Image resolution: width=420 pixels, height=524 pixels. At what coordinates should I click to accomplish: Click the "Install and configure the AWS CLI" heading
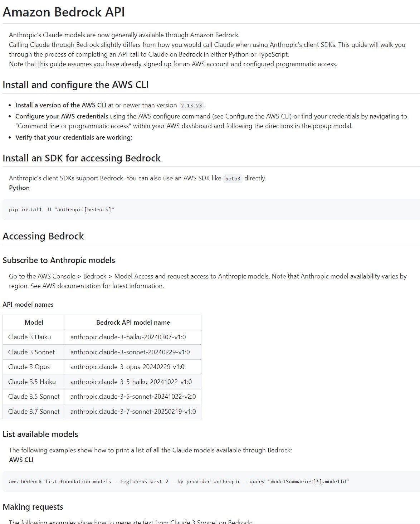(x=75, y=85)
